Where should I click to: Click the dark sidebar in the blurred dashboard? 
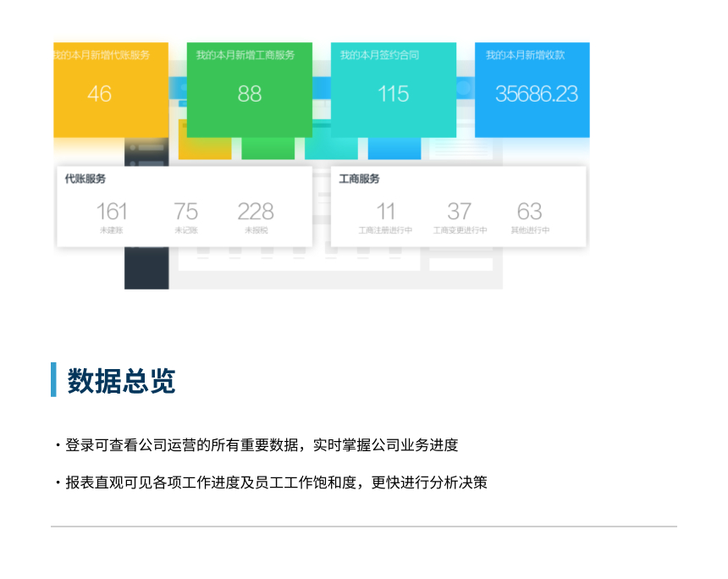pyautogui.click(x=146, y=269)
